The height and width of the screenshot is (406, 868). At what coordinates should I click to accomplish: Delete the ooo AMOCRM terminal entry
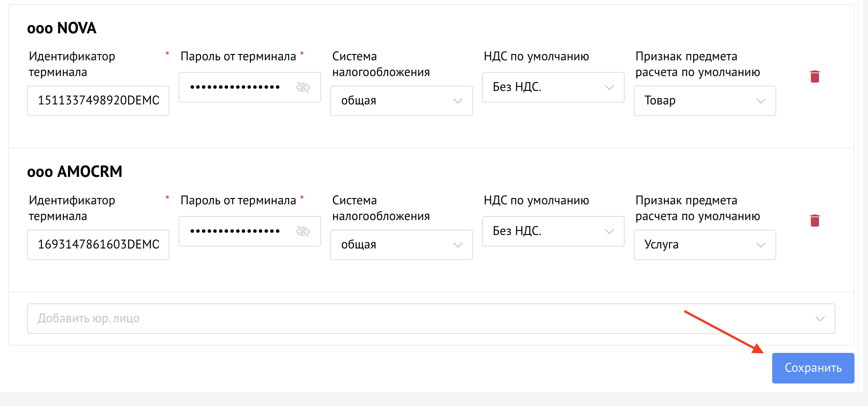(814, 221)
